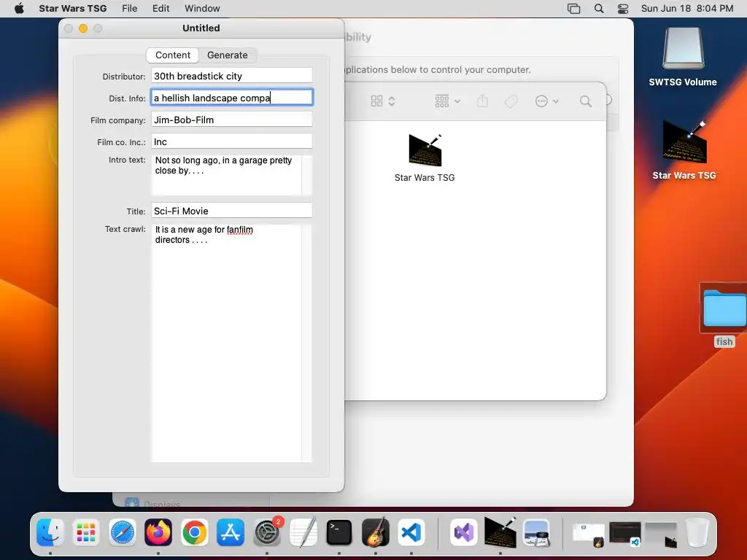Select the Content tab

tap(172, 55)
